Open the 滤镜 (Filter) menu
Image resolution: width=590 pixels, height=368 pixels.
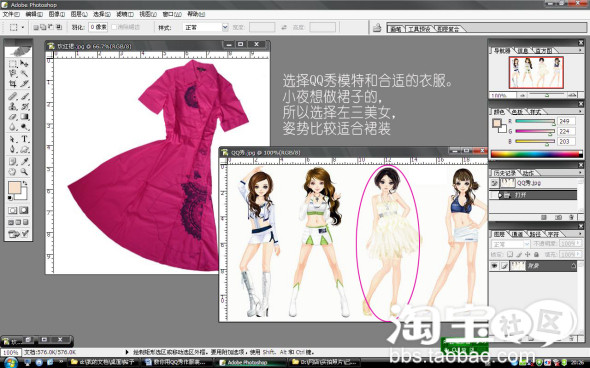click(125, 14)
